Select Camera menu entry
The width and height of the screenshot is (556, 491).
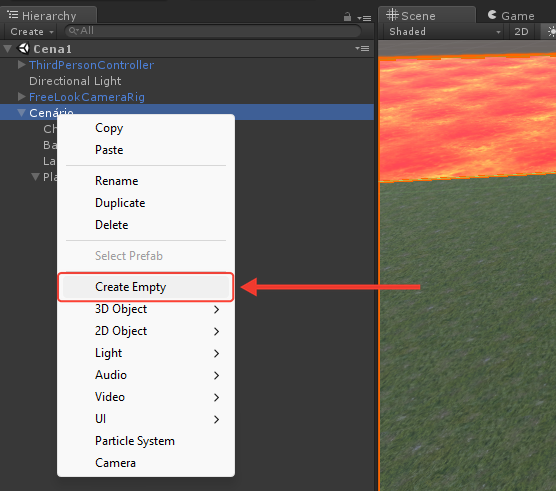tap(146, 463)
